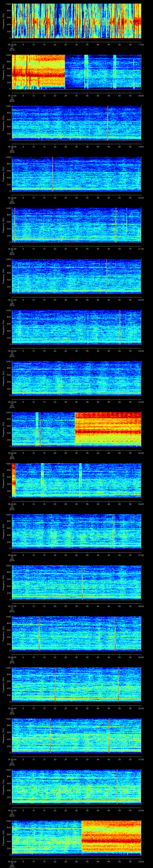Click the first red spike in the 18:29:00 panel
This screenshot has height=868, width=153.
point(55,685)
